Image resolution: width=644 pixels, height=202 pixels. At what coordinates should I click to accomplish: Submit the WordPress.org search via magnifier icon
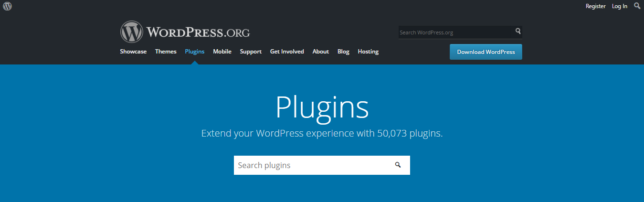[518, 32]
